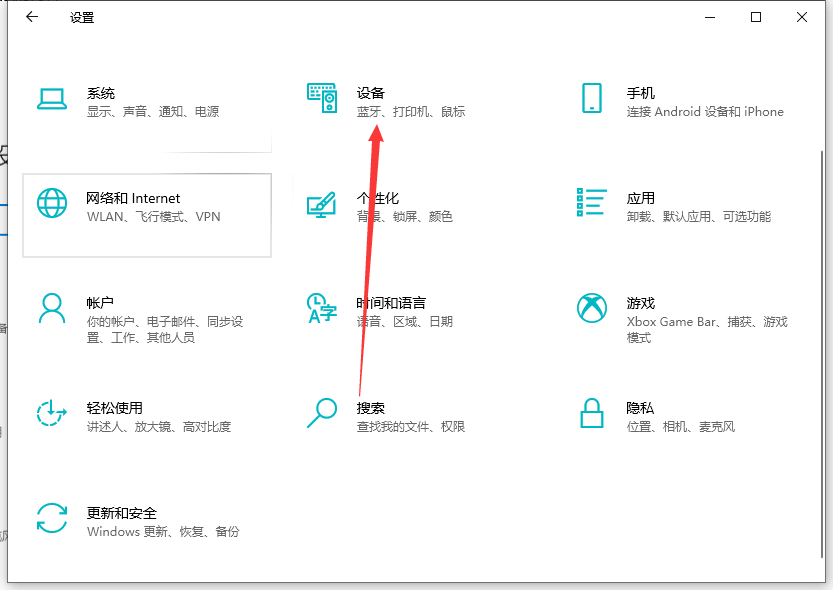Click the Phone (手机) icon

point(592,98)
